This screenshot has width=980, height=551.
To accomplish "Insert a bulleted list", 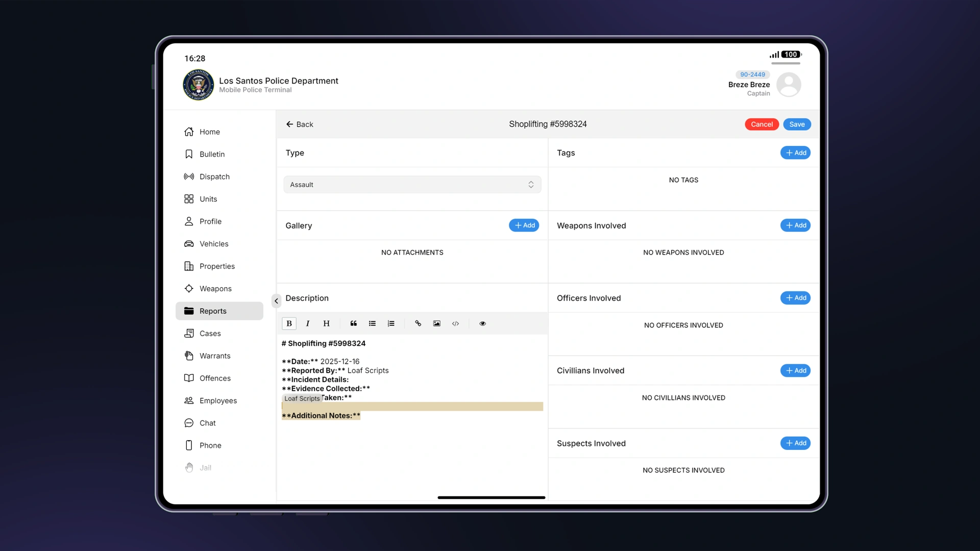I will click(x=372, y=323).
